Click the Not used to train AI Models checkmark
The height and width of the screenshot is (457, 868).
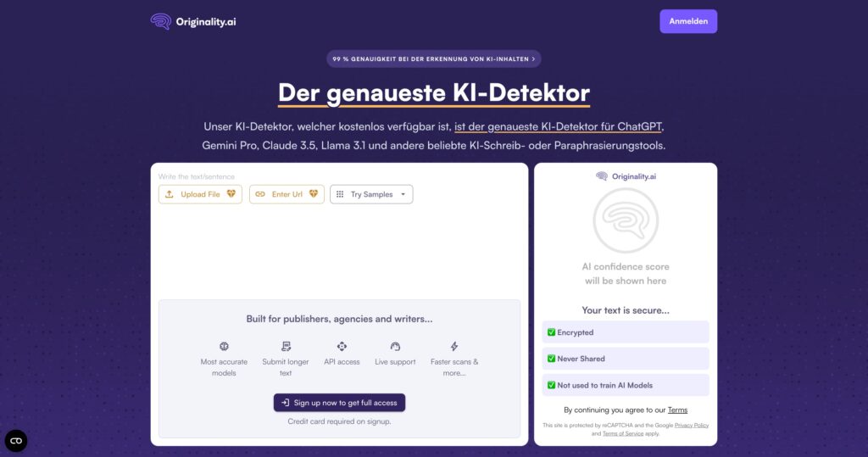[x=551, y=385]
